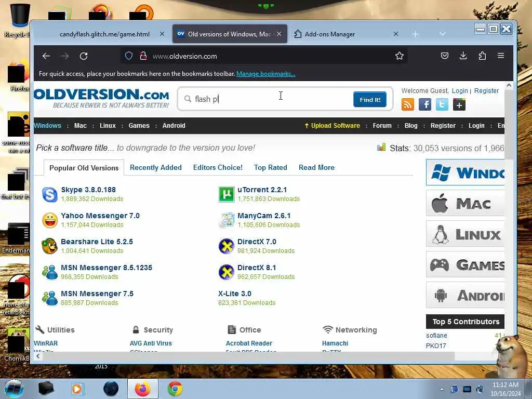The height and width of the screenshot is (399, 532).
Task: Click the MSN Messenger 8.5.1235 icon
Action: [x=49, y=272]
